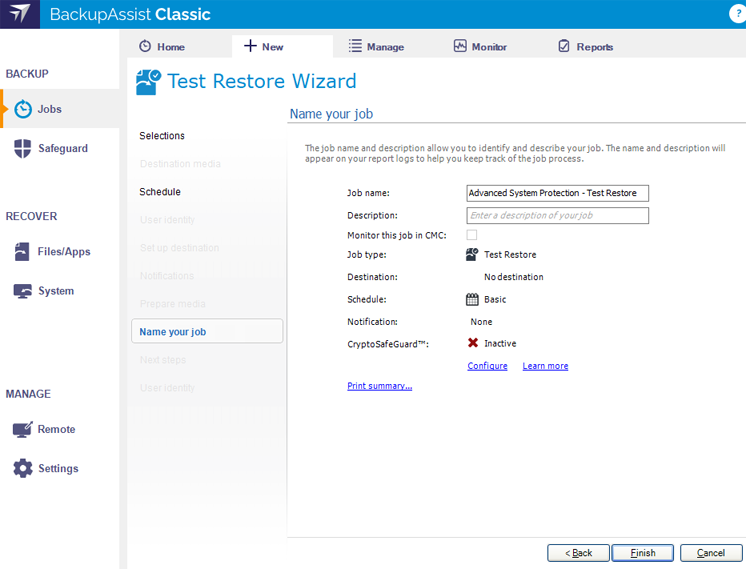Click the Finish button

[643, 553]
